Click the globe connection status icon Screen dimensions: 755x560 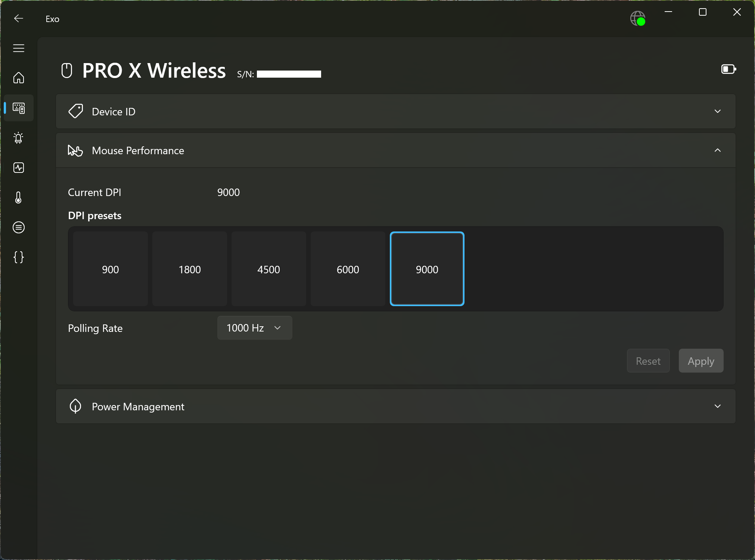pos(638,18)
